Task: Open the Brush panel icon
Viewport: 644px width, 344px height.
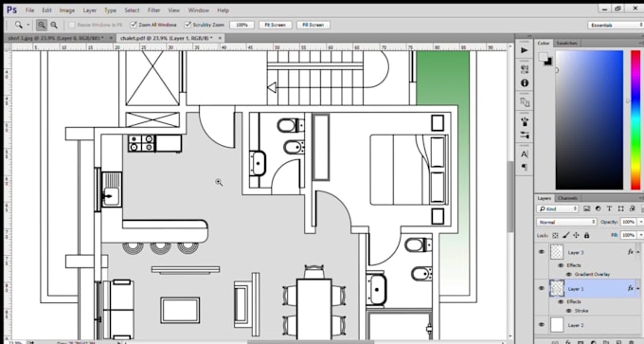Action: pyautogui.click(x=525, y=121)
